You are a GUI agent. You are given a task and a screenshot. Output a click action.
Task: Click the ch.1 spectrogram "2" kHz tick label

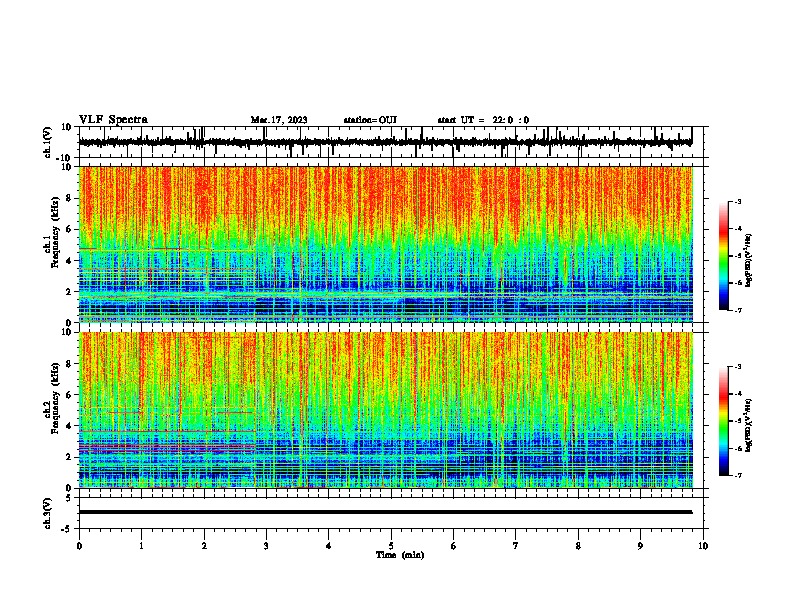click(70, 291)
